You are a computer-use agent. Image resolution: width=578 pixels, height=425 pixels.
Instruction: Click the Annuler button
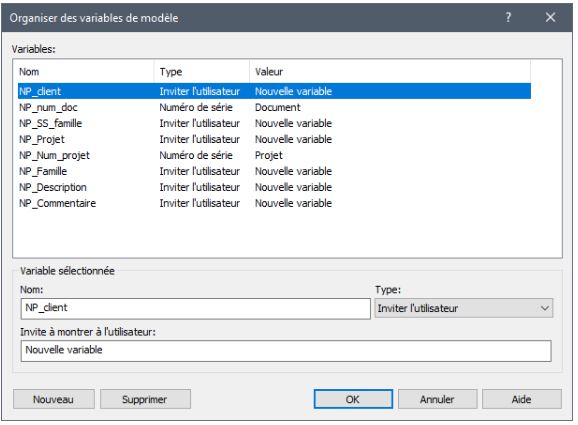[x=438, y=399]
